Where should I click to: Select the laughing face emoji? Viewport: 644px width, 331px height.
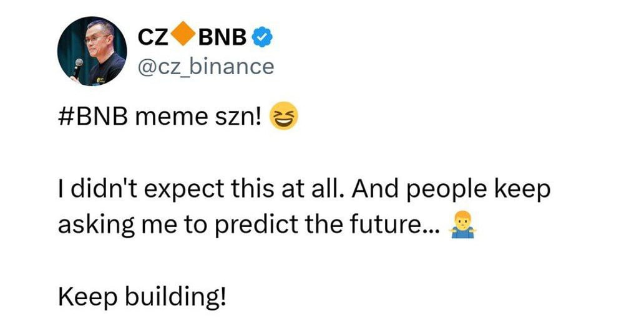tap(283, 117)
